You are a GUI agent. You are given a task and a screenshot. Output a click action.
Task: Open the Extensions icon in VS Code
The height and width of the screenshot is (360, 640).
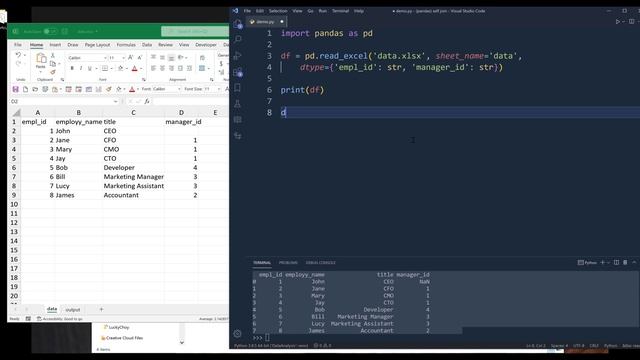click(238, 72)
